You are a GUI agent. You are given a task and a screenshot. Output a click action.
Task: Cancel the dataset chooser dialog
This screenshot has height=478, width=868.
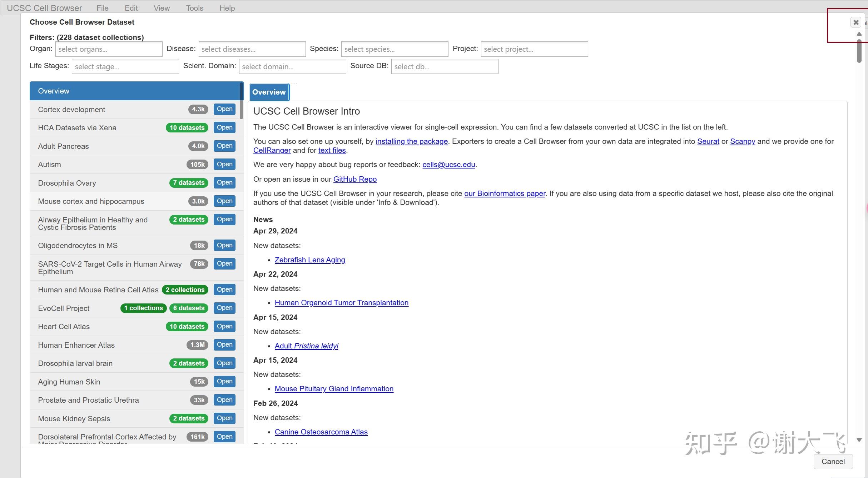point(833,461)
